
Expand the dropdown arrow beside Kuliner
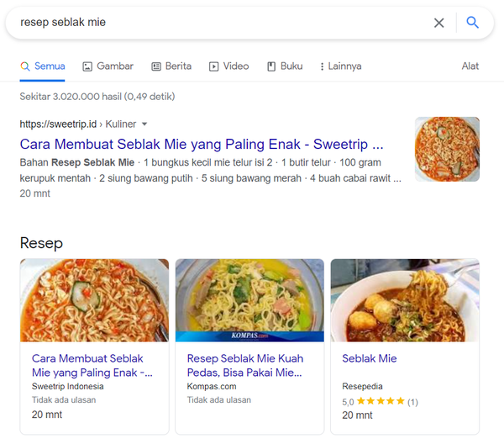click(x=144, y=124)
